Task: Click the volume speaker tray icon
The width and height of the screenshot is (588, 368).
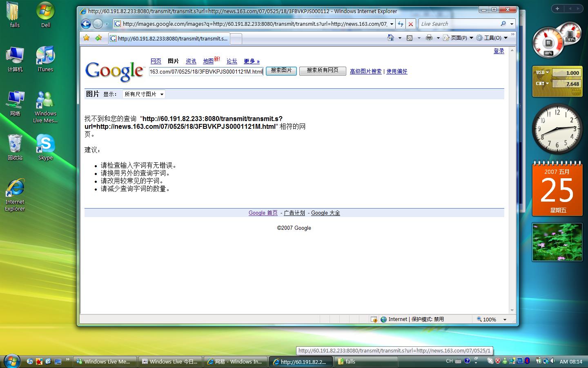Action: click(552, 361)
